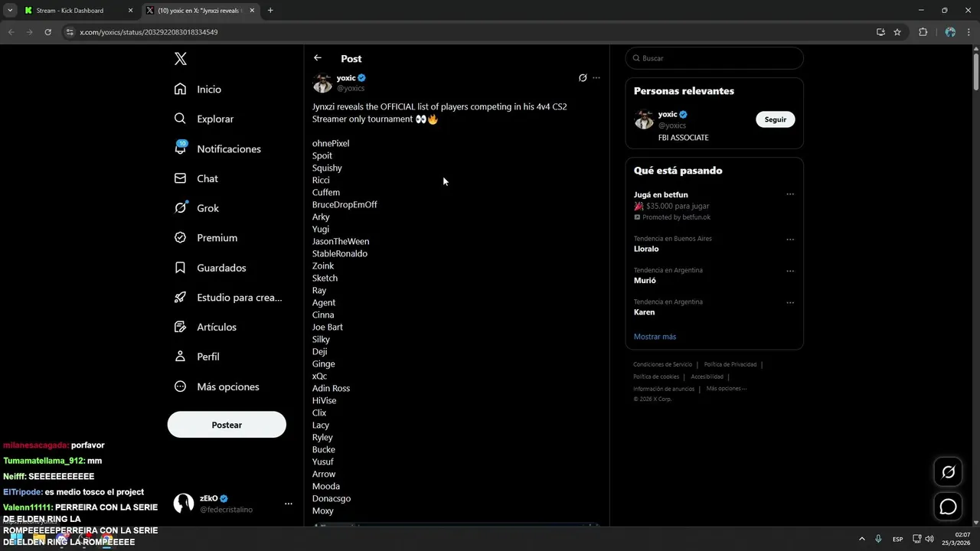Open more options for the Lloralo trend

click(x=790, y=240)
